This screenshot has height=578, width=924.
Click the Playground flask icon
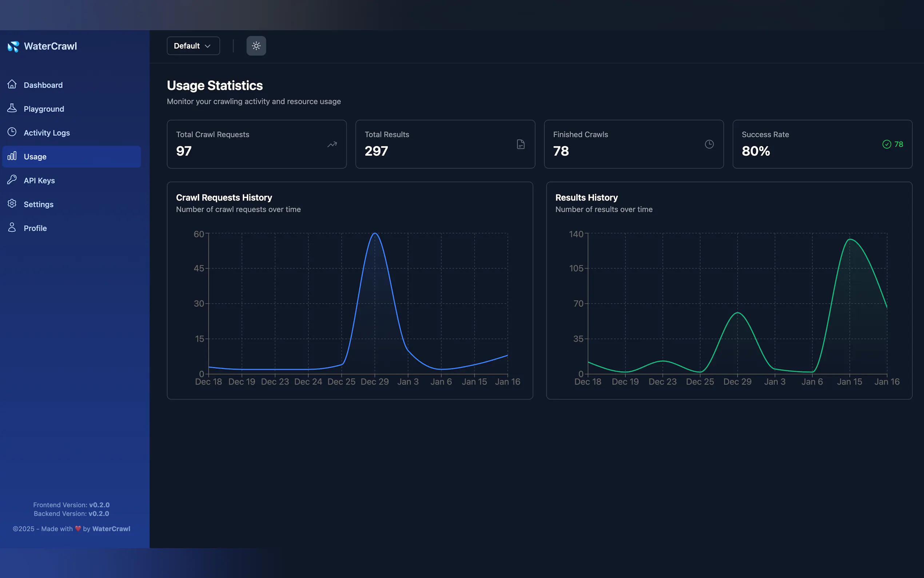(12, 108)
